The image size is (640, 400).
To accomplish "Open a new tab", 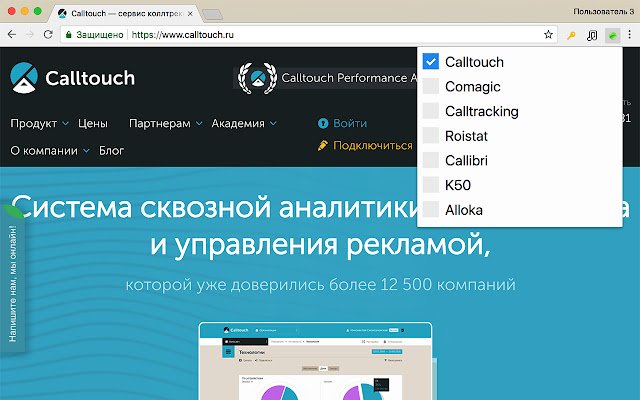I will (212, 14).
